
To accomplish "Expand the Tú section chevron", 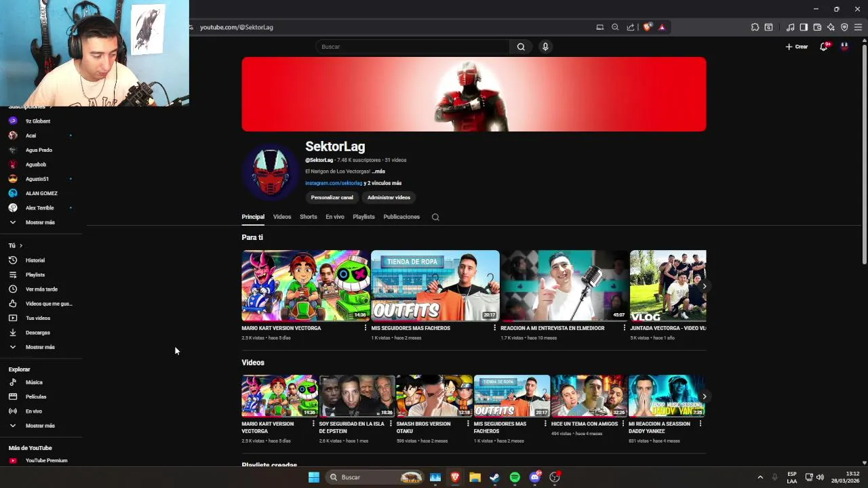I will click(x=21, y=245).
